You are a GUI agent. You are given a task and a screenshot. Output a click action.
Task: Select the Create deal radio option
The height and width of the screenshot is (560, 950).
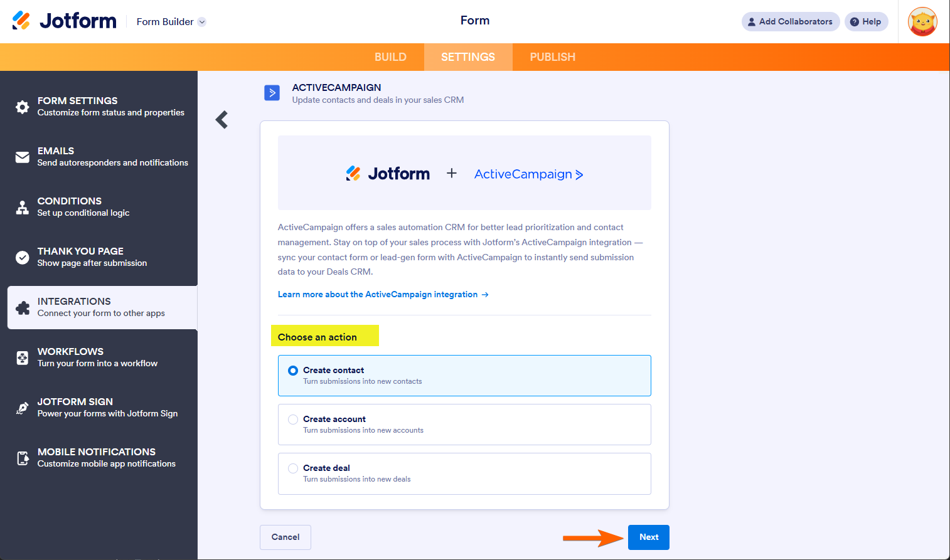293,468
